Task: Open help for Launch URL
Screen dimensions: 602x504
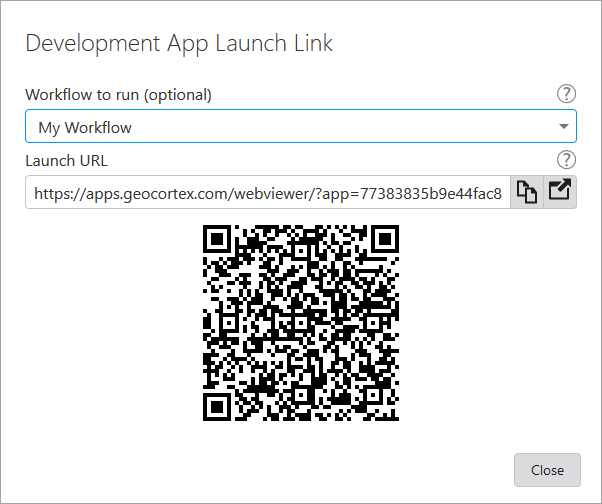Action: pos(566,160)
